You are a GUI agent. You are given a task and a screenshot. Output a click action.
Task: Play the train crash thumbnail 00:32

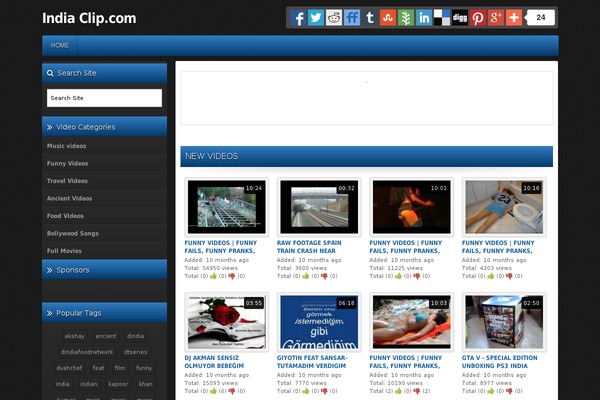[x=319, y=207]
